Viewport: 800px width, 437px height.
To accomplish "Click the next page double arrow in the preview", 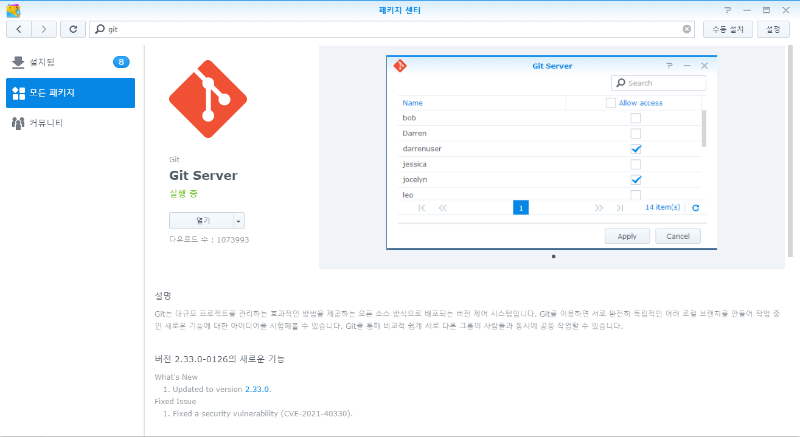I will pyautogui.click(x=598, y=208).
